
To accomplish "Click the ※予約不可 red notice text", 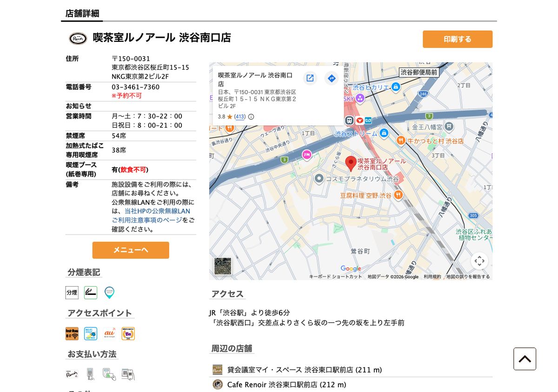I will click(x=126, y=96).
